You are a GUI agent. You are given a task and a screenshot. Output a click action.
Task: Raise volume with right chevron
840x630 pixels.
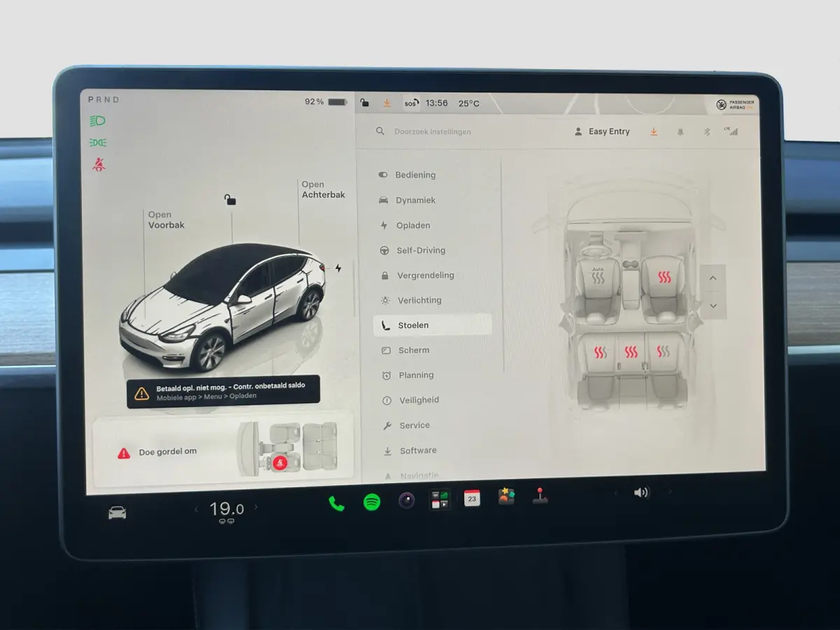pyautogui.click(x=669, y=492)
